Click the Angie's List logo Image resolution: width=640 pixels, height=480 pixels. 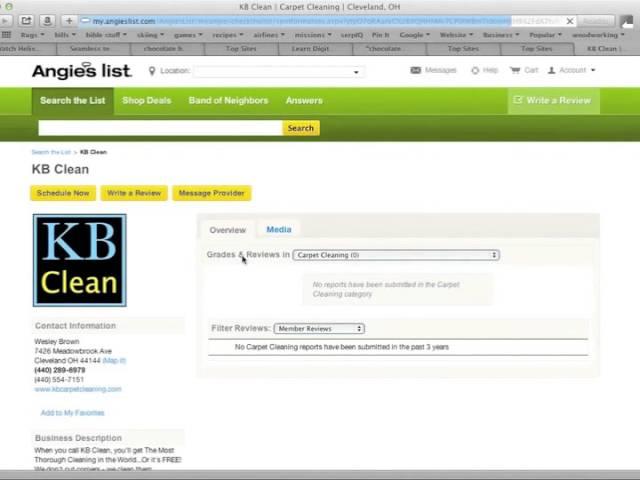[x=82, y=71]
